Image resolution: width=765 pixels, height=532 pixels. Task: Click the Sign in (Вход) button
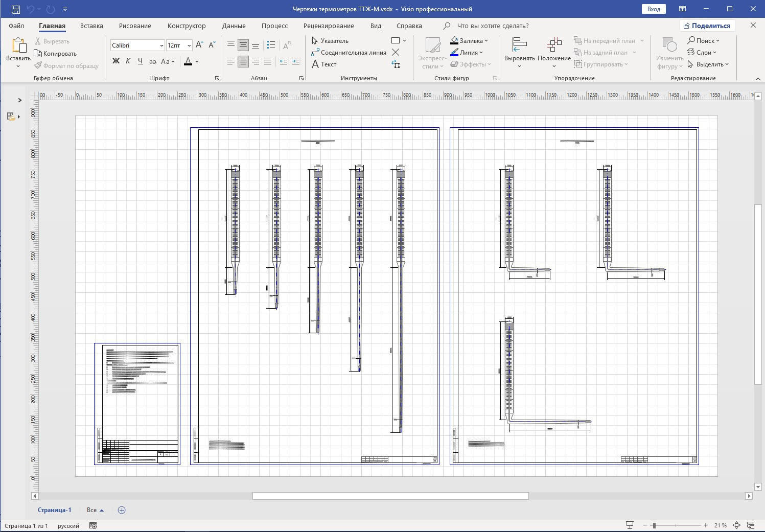coord(654,9)
